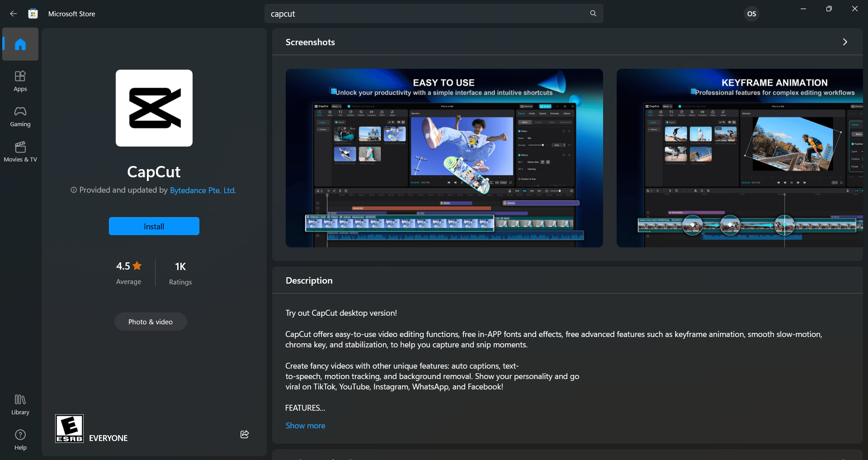This screenshot has width=868, height=460.
Task: Open the KEYFRAME ANIMATION screenshot
Action: (740, 158)
